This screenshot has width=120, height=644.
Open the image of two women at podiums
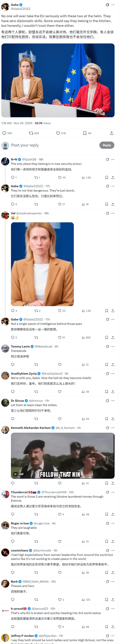(x=58, y=80)
